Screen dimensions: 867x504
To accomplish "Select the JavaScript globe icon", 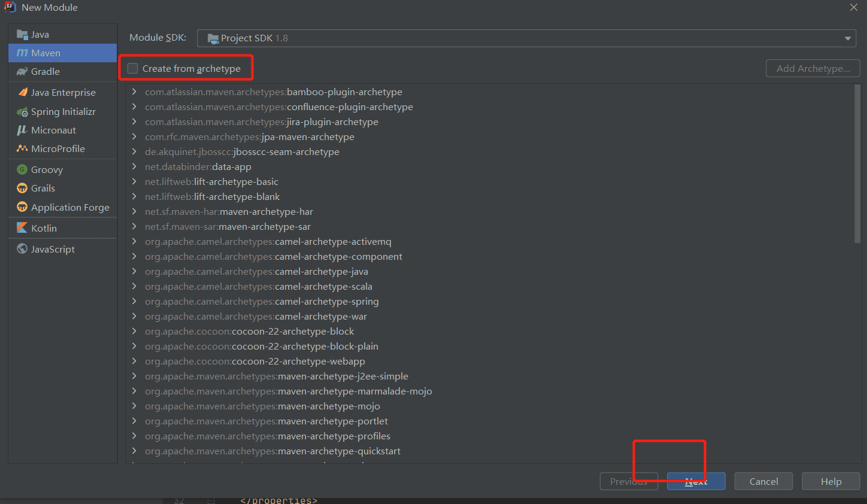I will 22,249.
